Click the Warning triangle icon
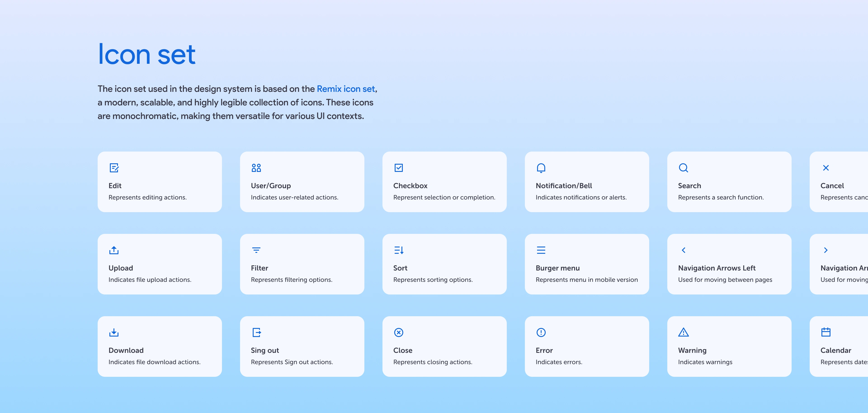 click(x=683, y=332)
